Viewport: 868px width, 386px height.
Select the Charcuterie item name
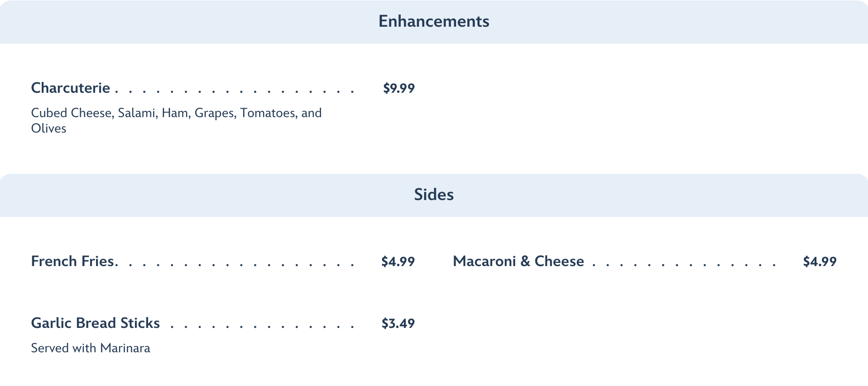(x=70, y=88)
